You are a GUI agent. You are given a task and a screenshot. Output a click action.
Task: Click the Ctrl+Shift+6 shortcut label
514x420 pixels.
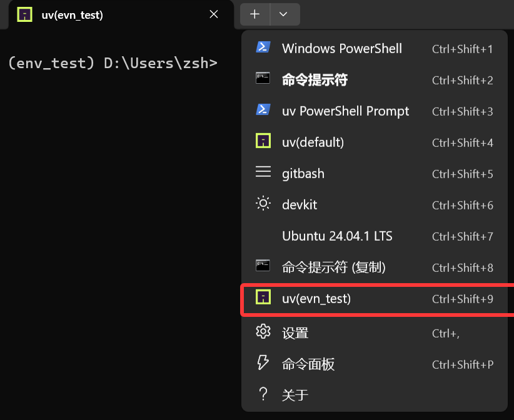(x=463, y=206)
